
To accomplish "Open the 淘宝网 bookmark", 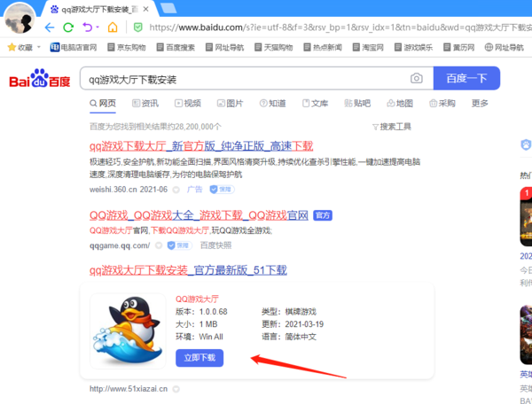I will click(368, 47).
